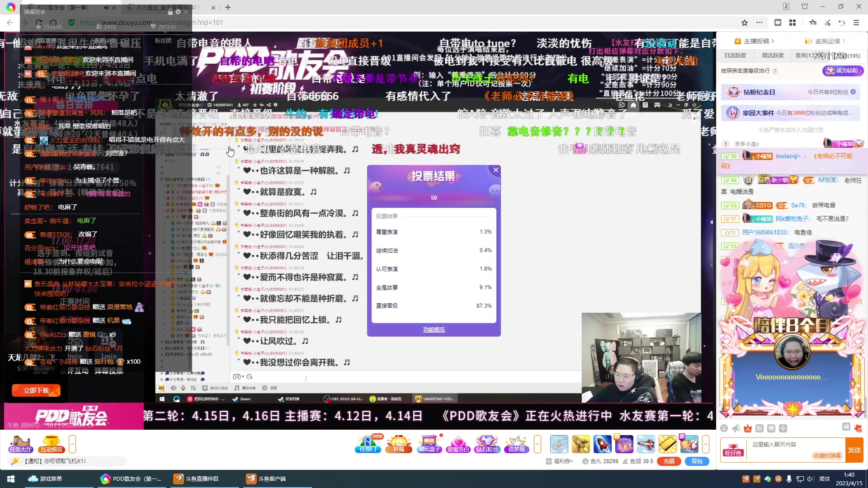Open the 钻石粉丝 diamond fan icon
The height and width of the screenshot is (488, 868).
[x=487, y=444]
